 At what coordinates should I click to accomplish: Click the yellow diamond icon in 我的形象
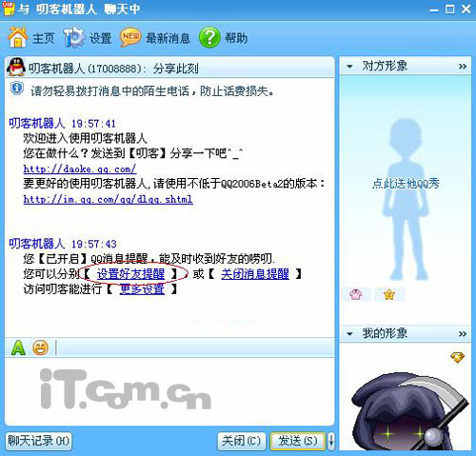[457, 358]
